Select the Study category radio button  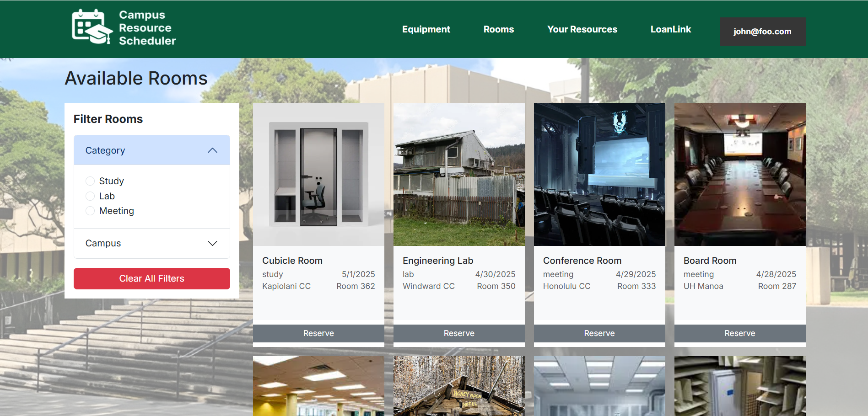pyautogui.click(x=90, y=181)
